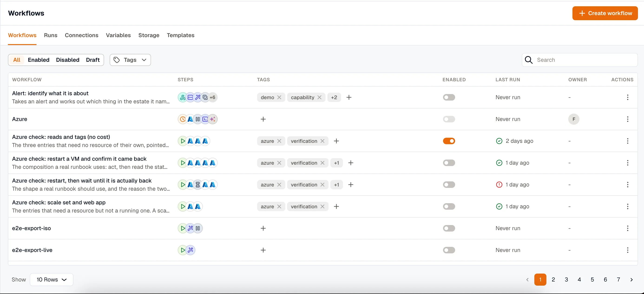Enable Azure check: restart a VM workflow
The image size is (644, 294).
[449, 163]
